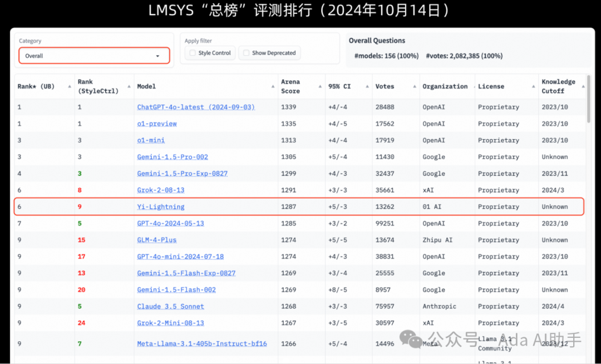The width and height of the screenshot is (601, 364).
Task: Open the GPT-4o-mini-2024-07-18 model link
Action: (180, 257)
